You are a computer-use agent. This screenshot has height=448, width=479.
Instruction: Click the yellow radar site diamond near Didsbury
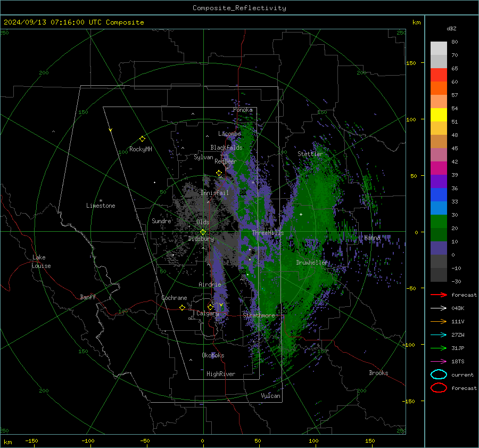[203, 232]
